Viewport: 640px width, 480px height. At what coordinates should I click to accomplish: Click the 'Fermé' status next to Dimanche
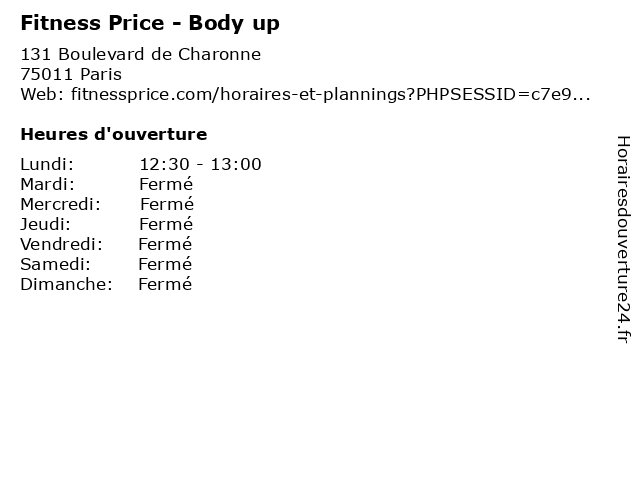click(x=165, y=284)
